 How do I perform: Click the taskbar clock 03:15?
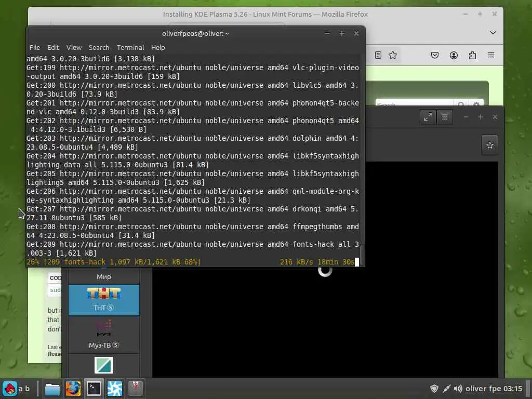(512, 389)
